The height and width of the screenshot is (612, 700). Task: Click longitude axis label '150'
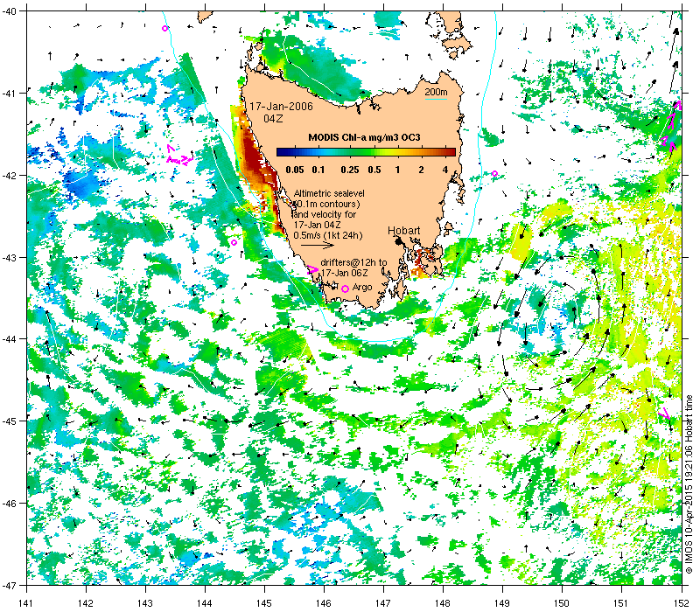(x=562, y=603)
